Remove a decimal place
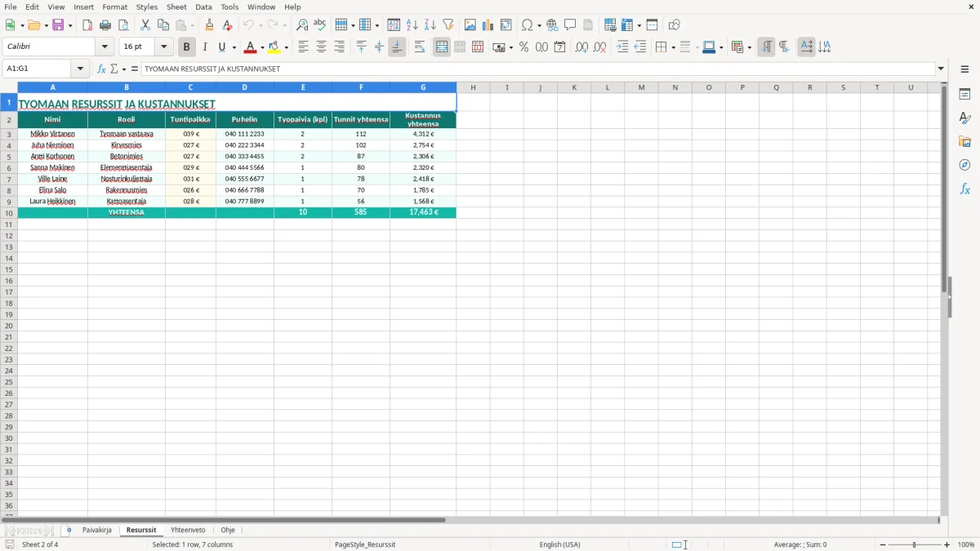980x551 pixels. coord(599,47)
